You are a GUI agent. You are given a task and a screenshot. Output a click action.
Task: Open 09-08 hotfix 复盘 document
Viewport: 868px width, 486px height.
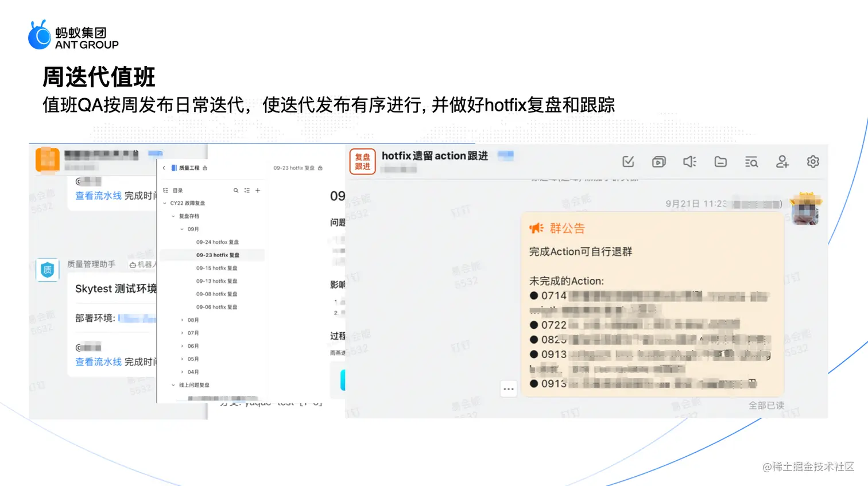pyautogui.click(x=217, y=294)
